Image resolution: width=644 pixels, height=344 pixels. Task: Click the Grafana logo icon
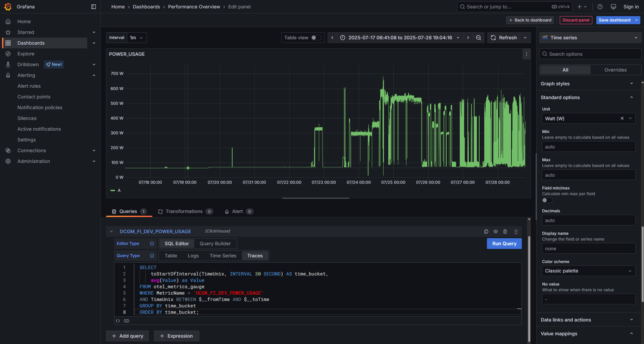pyautogui.click(x=8, y=7)
